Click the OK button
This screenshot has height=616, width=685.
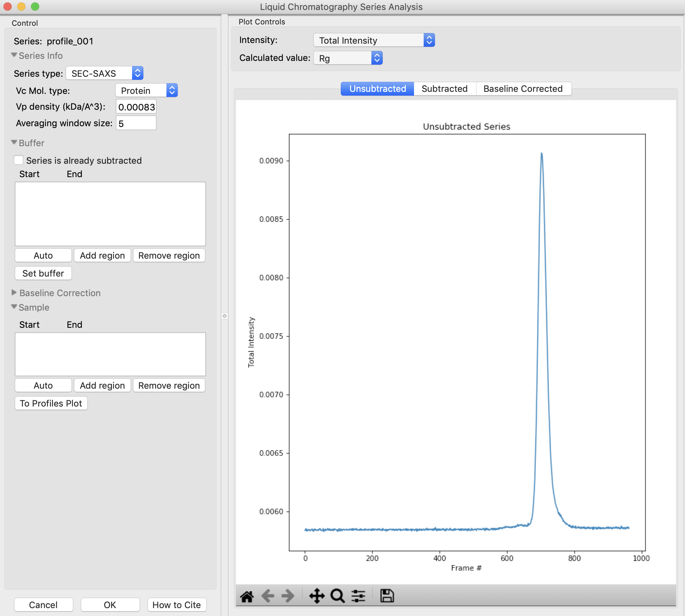(110, 605)
